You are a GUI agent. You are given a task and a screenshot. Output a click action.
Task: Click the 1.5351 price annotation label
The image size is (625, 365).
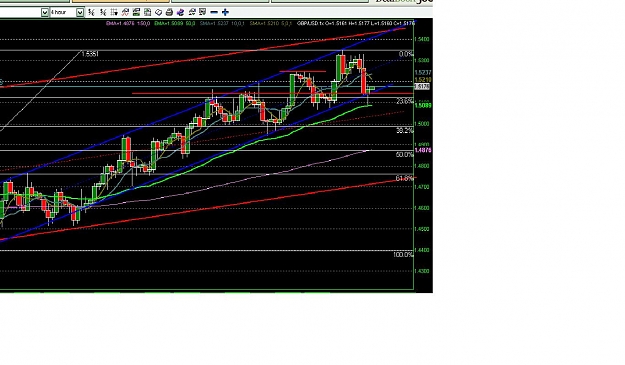tap(90, 54)
